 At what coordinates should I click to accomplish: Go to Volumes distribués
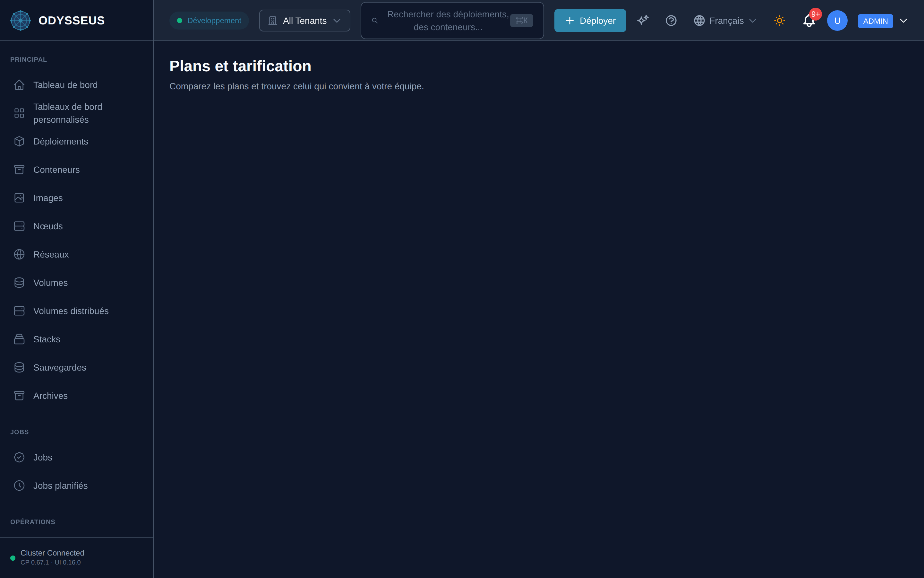click(77, 311)
